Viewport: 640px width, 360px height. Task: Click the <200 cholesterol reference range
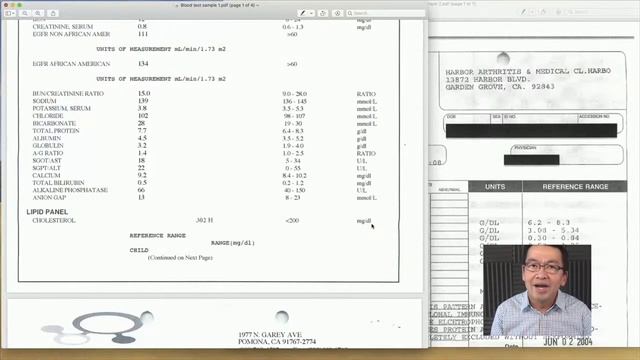292,220
